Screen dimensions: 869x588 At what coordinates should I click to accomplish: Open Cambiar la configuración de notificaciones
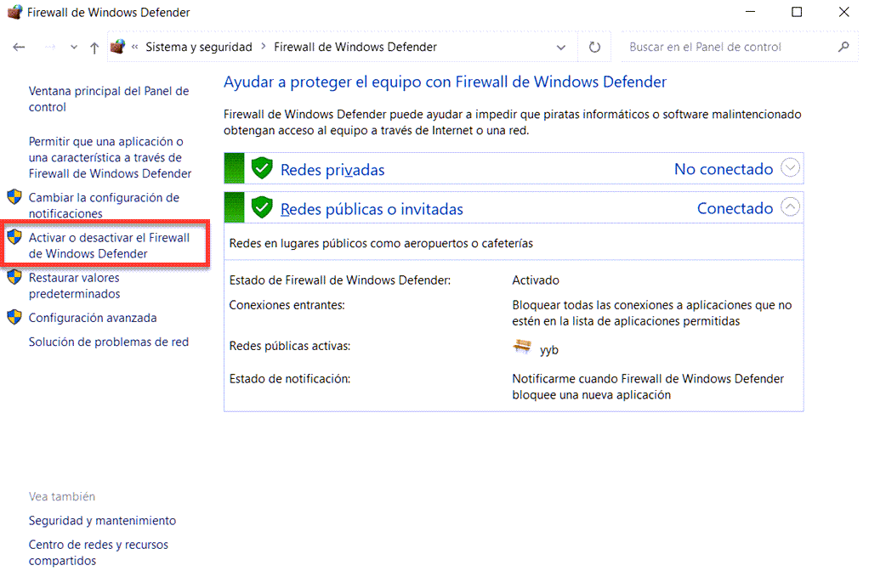104,206
